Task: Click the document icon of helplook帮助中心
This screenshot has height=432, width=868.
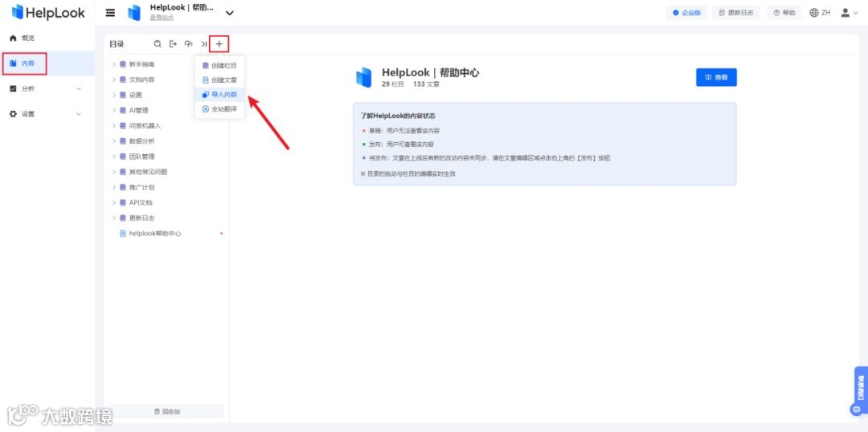Action: [x=123, y=234]
